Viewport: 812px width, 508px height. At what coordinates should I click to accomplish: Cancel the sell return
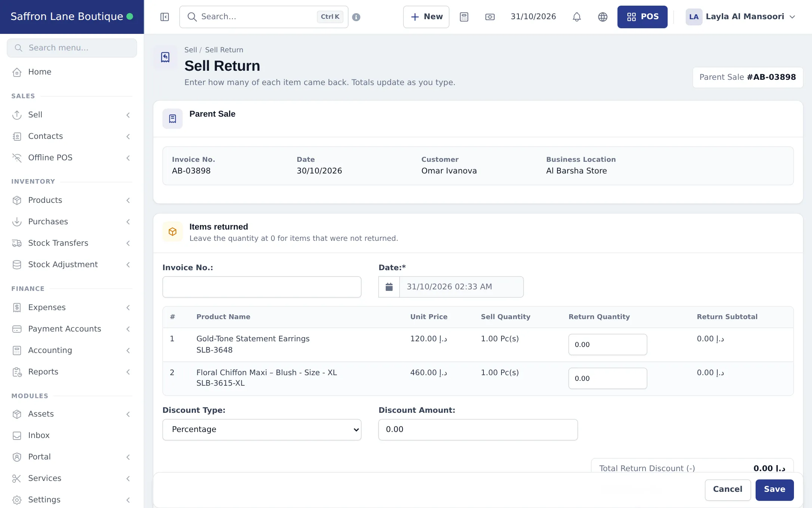(x=727, y=490)
